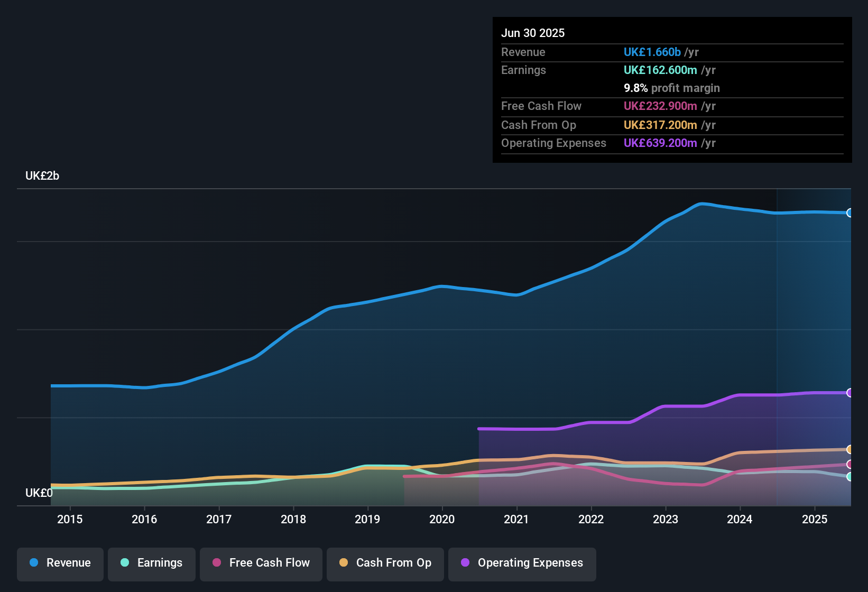Click the 2015 x-axis label
Image resolution: width=868 pixels, height=592 pixels.
point(70,520)
